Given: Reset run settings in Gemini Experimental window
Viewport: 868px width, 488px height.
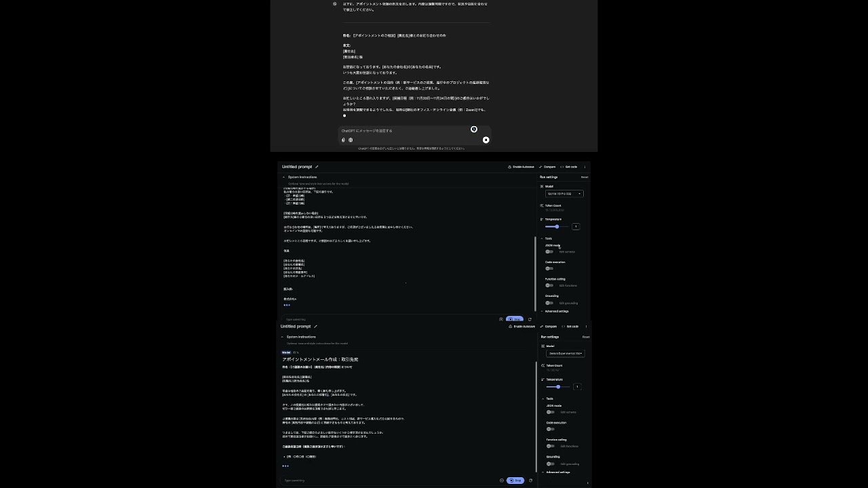Looking at the screenshot, I should 586,337.
